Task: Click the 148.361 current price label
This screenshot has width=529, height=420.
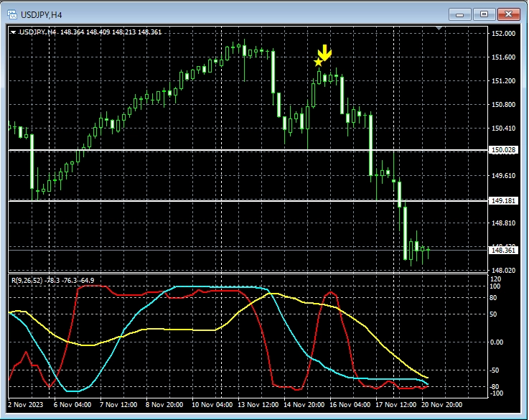Action: coord(502,251)
